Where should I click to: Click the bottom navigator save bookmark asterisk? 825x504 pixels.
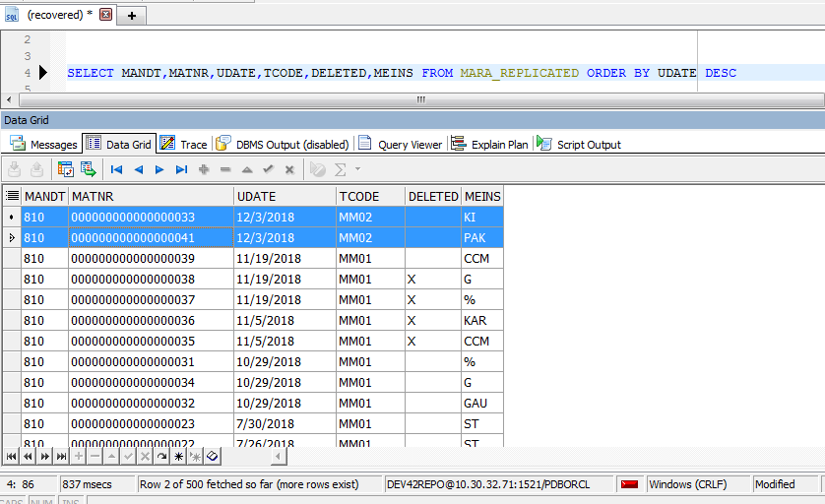click(x=179, y=456)
